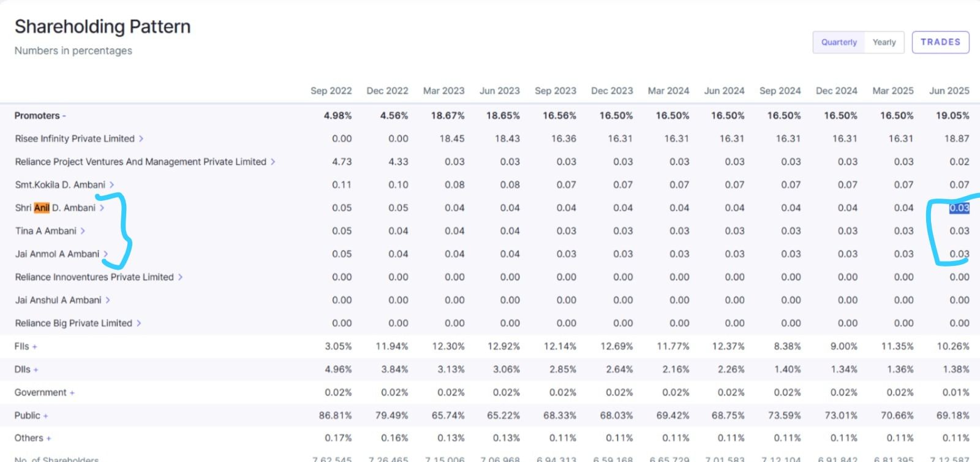Click chevron next to Smt.Kokila D. Ambani
This screenshot has width=980, height=462.
[x=111, y=185]
